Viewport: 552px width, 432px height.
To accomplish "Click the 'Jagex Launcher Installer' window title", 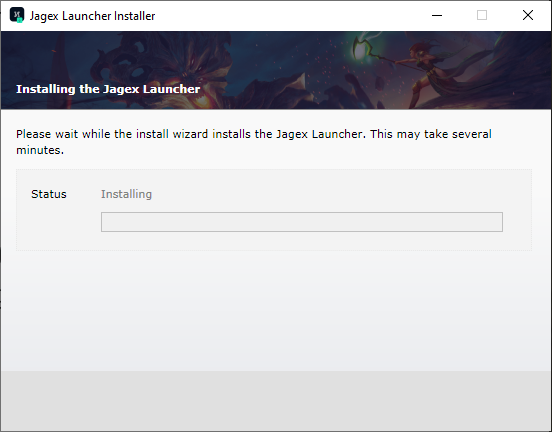I will (x=92, y=16).
